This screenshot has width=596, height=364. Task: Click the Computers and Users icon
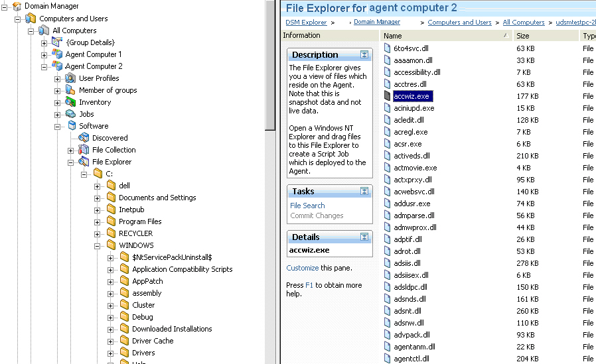[31, 18]
